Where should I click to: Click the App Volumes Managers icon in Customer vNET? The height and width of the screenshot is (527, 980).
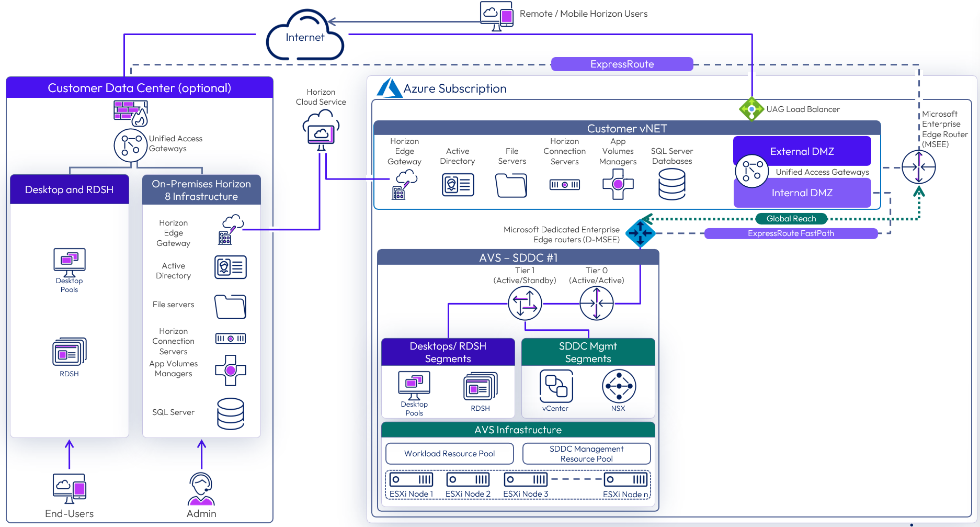(618, 184)
